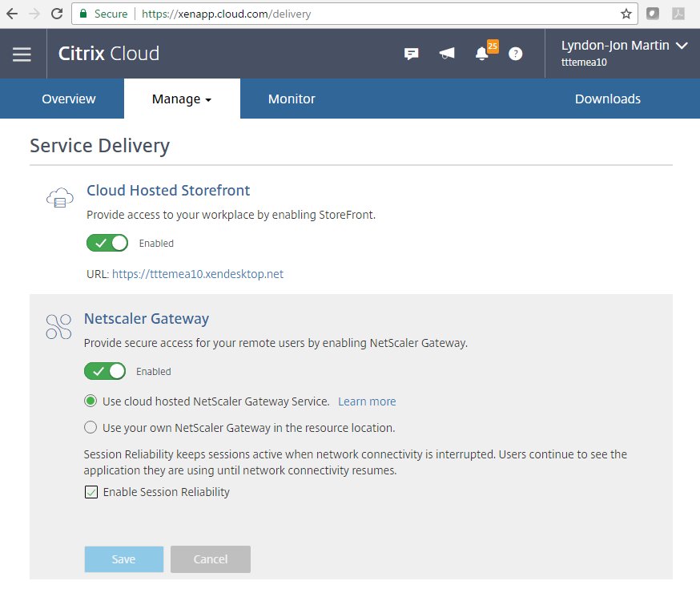Open the Learn more link
The image size is (700, 601).
[367, 401]
